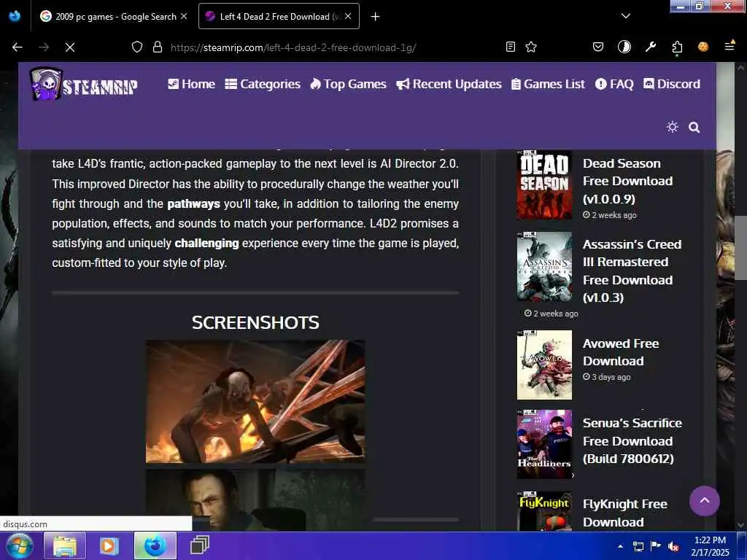Open Top Games in the site menu
Screen dimensions: 747x560
(x=348, y=85)
